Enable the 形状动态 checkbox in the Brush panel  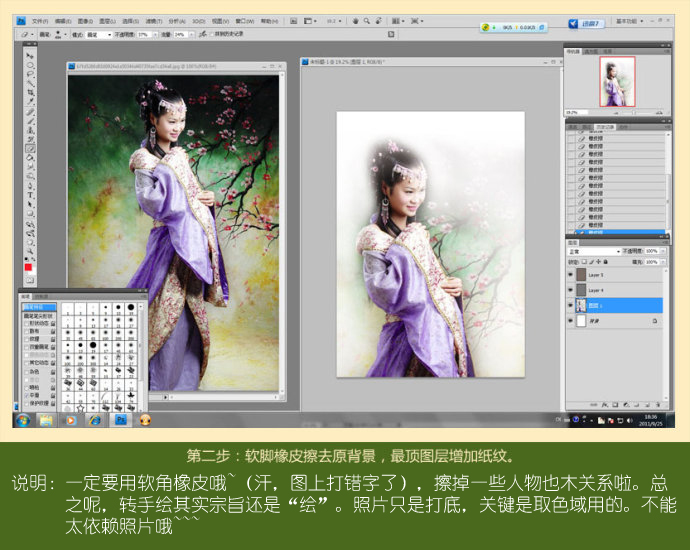click(x=26, y=323)
